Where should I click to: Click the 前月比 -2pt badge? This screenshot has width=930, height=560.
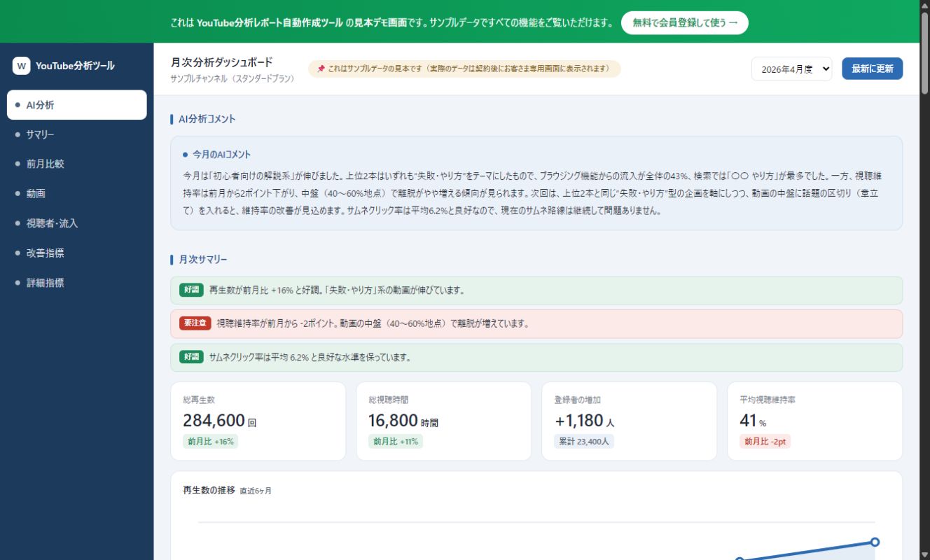pos(765,442)
